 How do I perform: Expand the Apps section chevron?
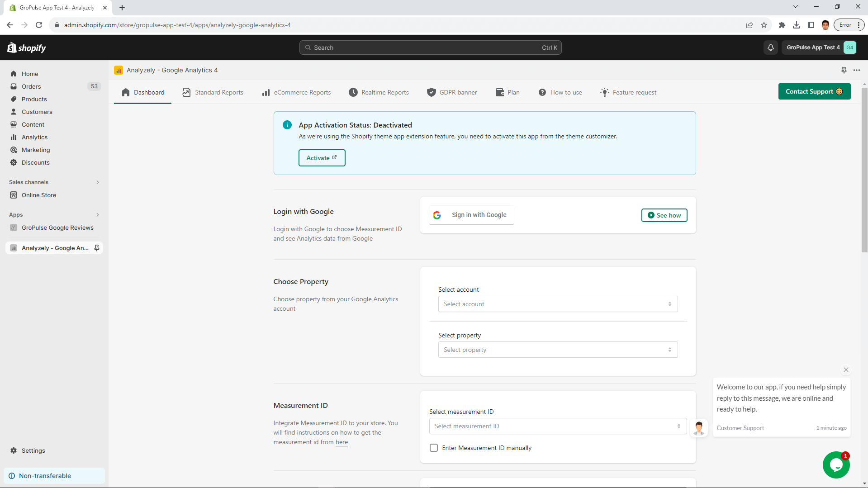pyautogui.click(x=98, y=215)
